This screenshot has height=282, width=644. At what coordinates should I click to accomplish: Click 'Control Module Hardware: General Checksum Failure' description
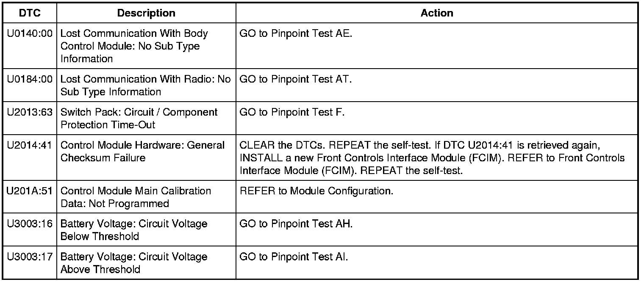coord(142,151)
